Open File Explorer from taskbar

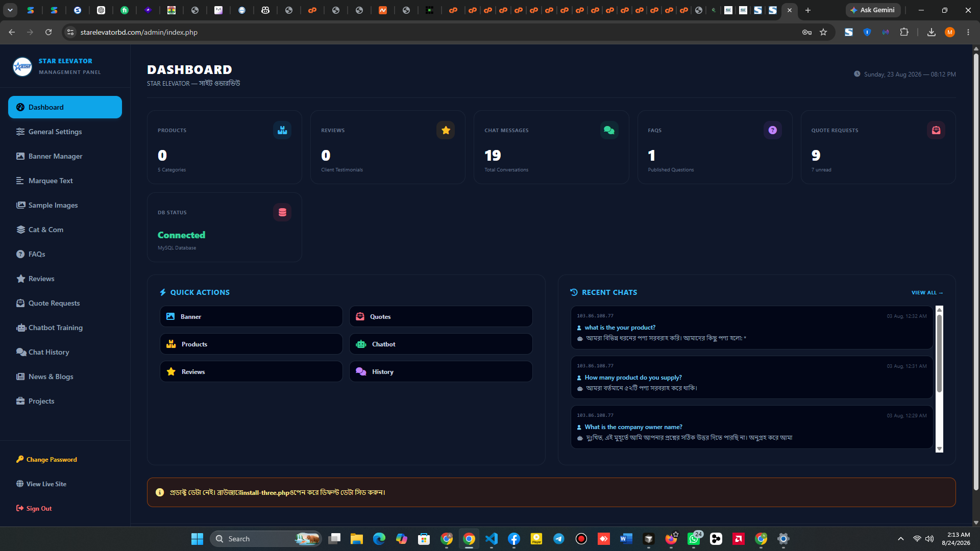[357, 539]
